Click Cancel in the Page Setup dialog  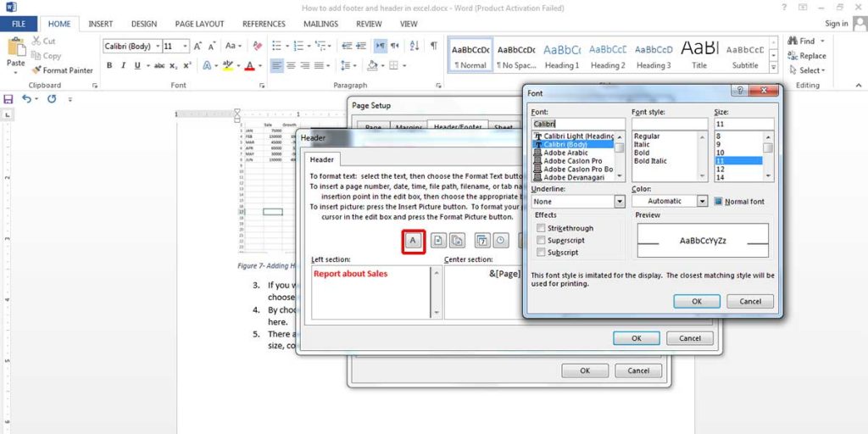click(x=638, y=371)
